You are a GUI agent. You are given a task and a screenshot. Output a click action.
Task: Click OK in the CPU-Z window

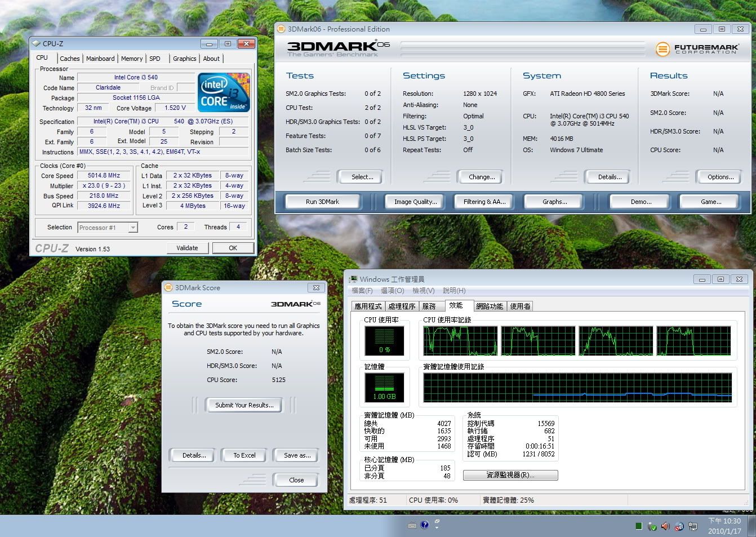tap(233, 248)
